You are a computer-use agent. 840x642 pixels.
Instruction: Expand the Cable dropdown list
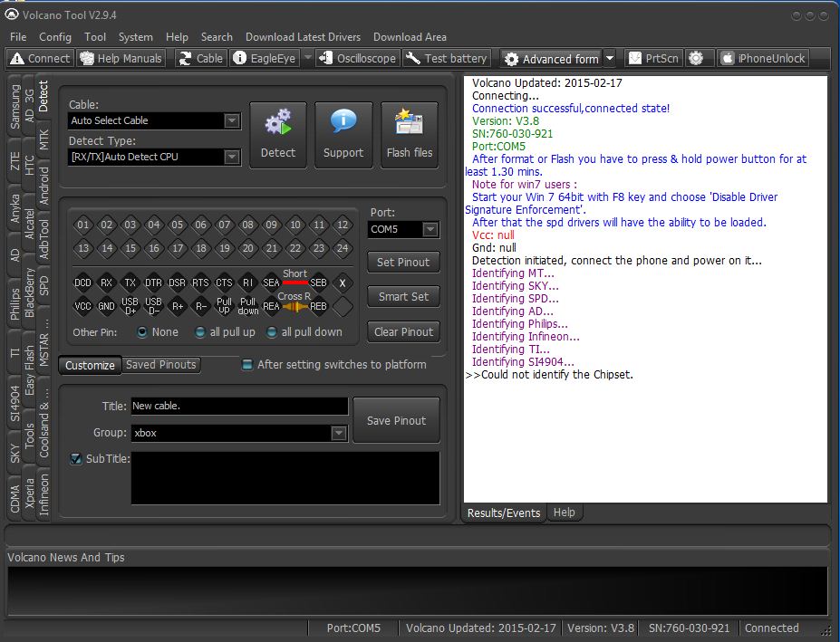tap(232, 120)
